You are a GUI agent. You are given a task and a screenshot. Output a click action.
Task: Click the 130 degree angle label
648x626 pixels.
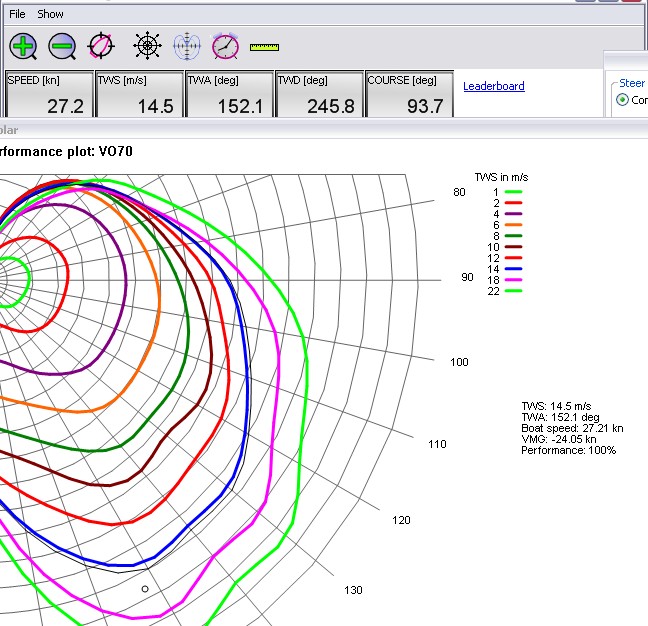(x=353, y=590)
